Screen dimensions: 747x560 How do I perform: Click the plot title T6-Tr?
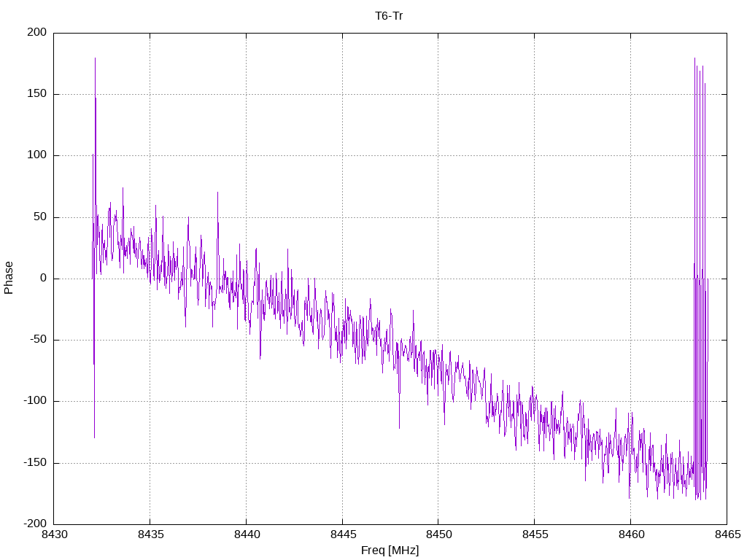(389, 16)
